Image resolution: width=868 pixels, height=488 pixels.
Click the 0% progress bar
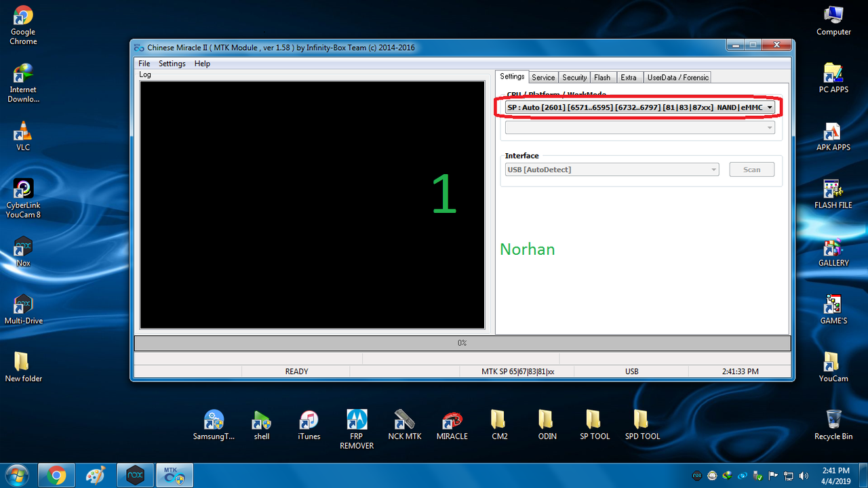click(x=462, y=343)
